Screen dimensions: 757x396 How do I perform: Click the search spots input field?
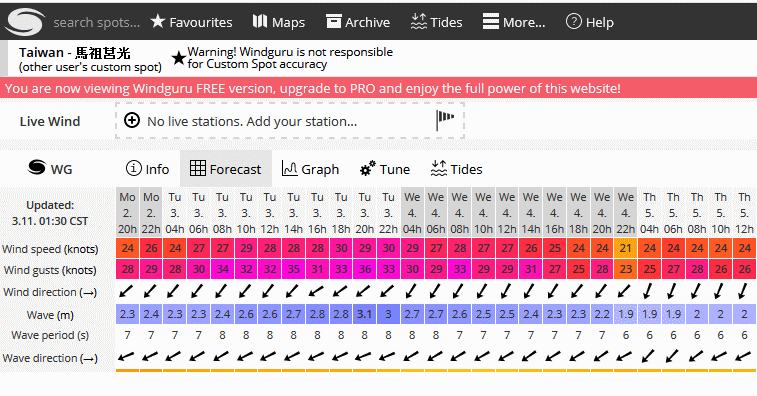pos(97,22)
